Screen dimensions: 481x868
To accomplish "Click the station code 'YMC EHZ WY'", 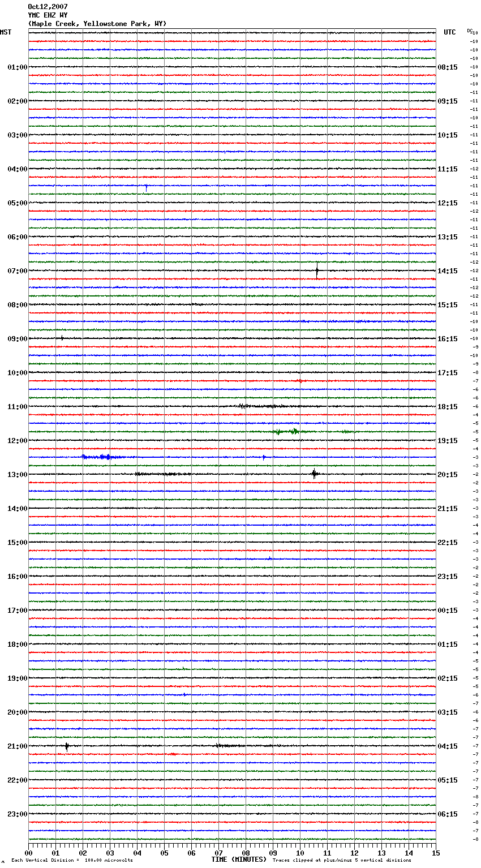I will pyautogui.click(x=48, y=15).
